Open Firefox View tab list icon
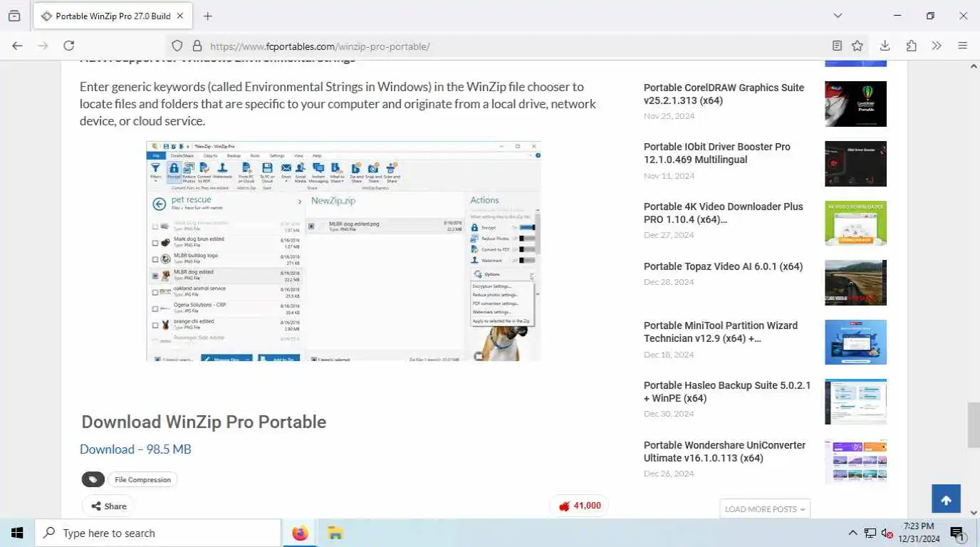The height and width of the screenshot is (547, 980). tap(14, 16)
